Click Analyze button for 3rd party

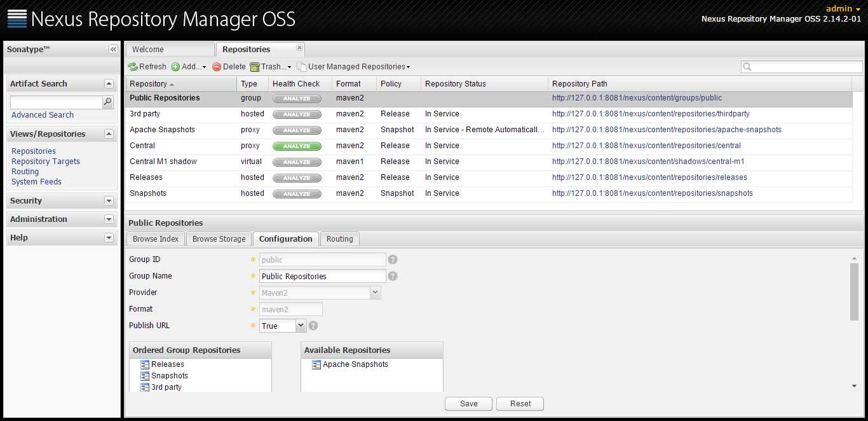(x=297, y=114)
